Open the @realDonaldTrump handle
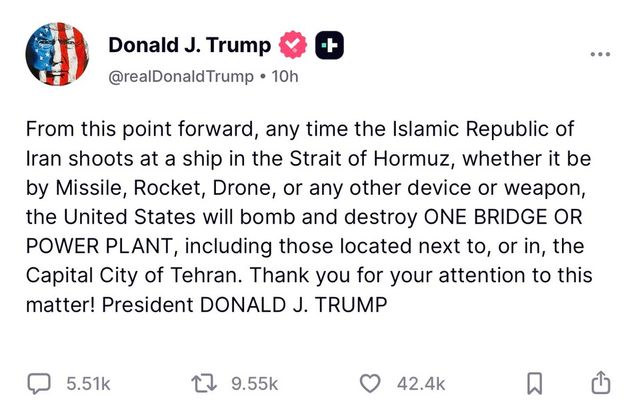Screen dimensions: 640x415 click(x=181, y=76)
